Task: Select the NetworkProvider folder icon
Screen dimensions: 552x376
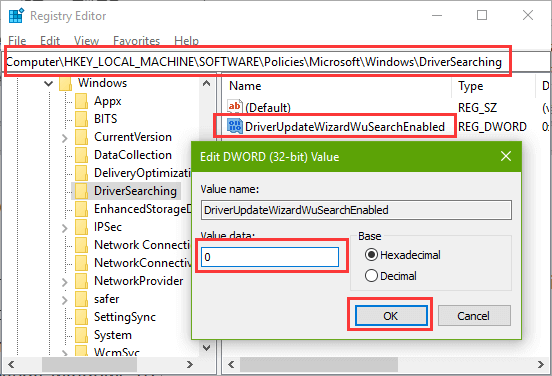Action: click(x=81, y=281)
